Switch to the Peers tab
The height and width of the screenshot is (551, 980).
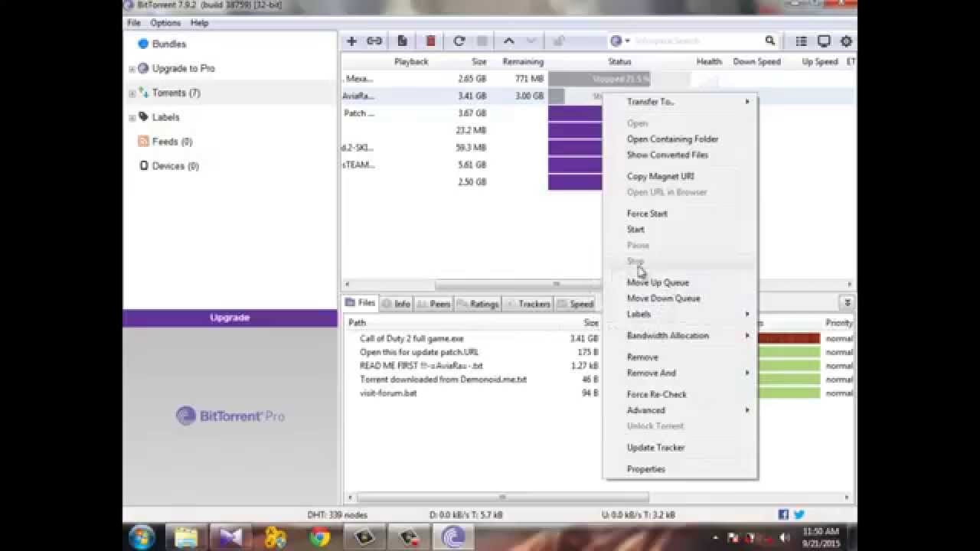click(x=433, y=304)
